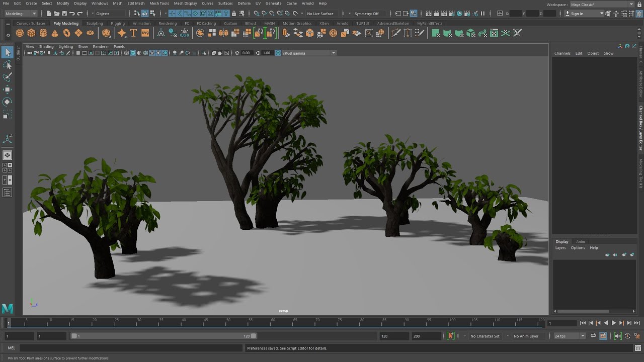Toggle smooth shade all in viewport toolbar
The image size is (644, 362).
tap(133, 53)
